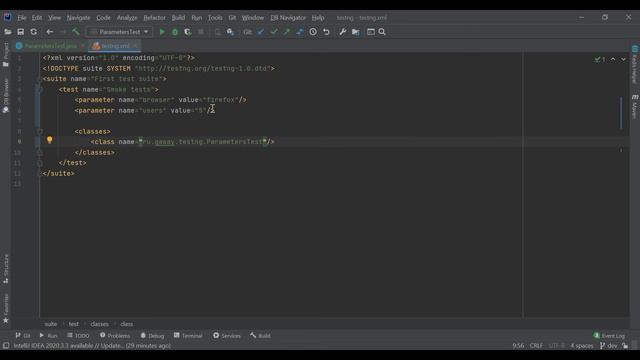
Task: Click the Git update project icon
Action: click(x=261, y=32)
